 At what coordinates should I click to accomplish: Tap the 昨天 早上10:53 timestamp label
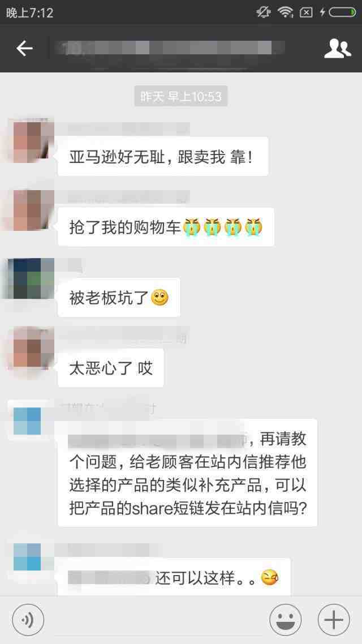click(181, 96)
